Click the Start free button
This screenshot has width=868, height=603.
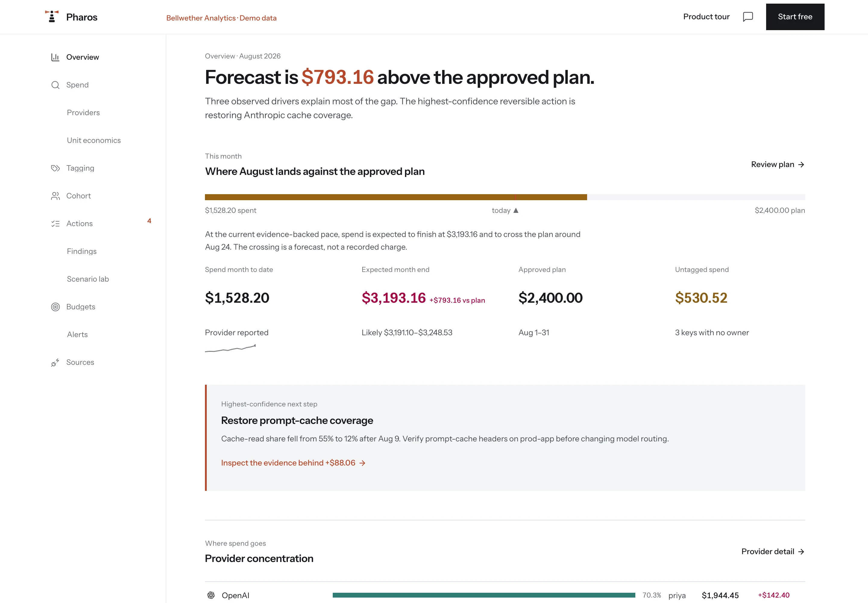795,17
